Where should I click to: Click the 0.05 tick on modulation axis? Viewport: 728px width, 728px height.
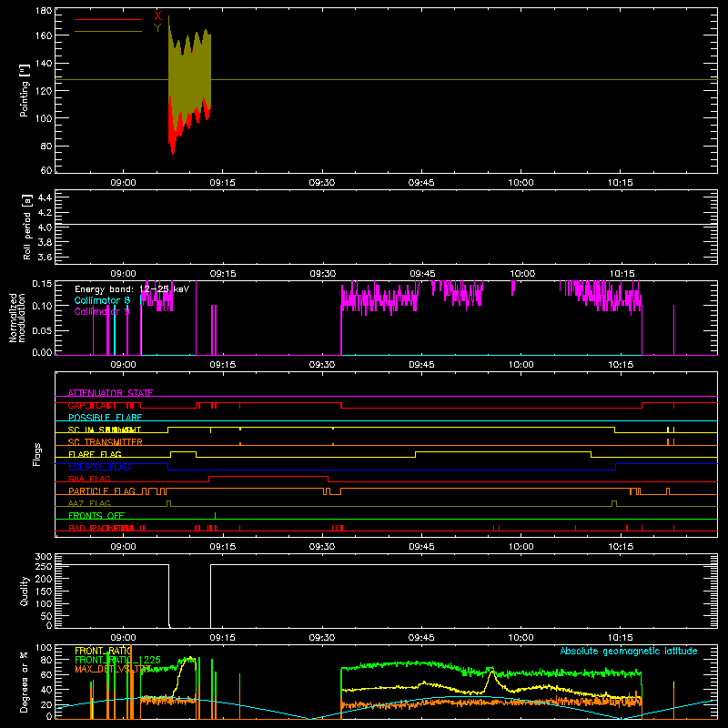42,330
